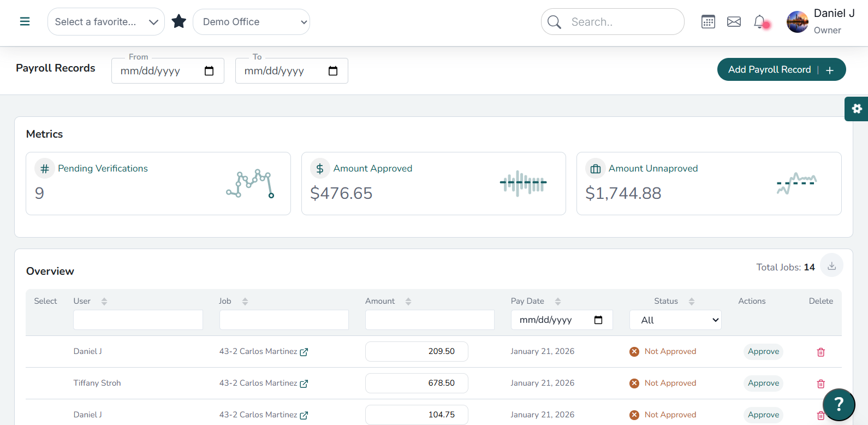
Task: Delete the 209.50 payroll record
Action: tap(821, 352)
